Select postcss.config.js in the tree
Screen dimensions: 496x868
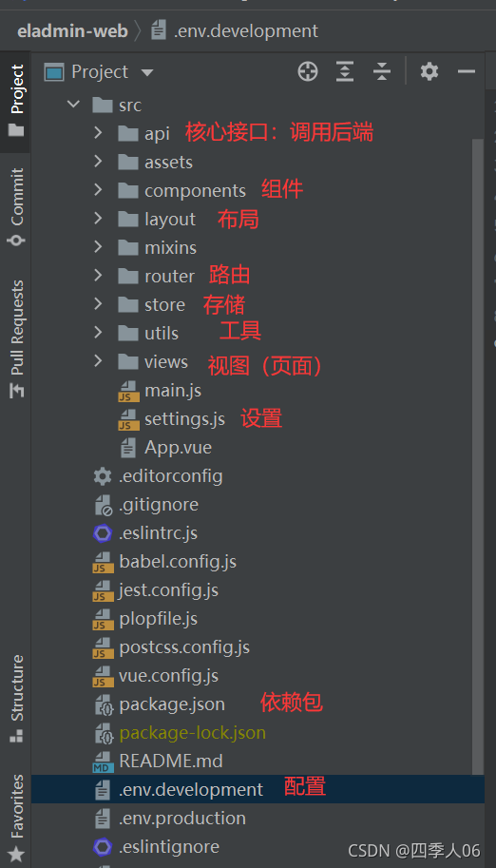(x=184, y=647)
